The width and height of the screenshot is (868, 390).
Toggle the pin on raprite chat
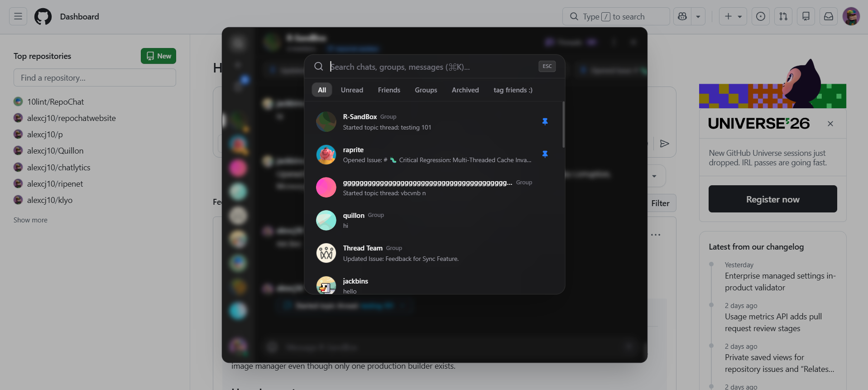click(545, 154)
